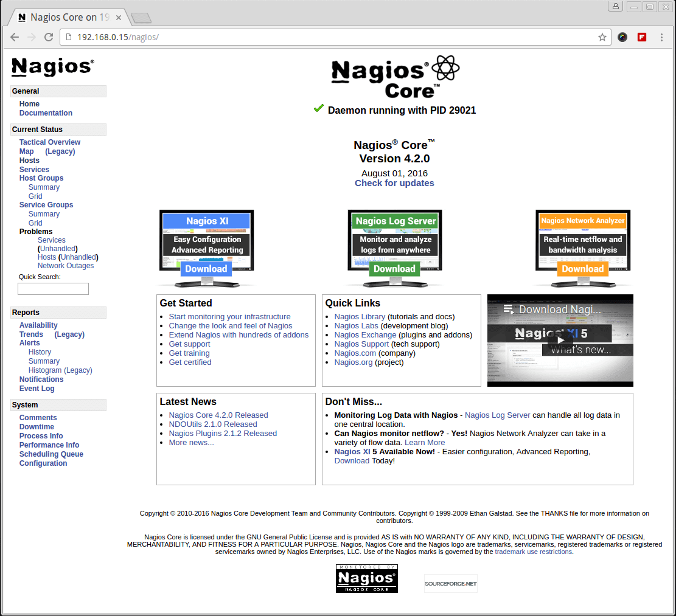The height and width of the screenshot is (616, 676).
Task: Open Unhandled service problems
Action: pos(58,249)
